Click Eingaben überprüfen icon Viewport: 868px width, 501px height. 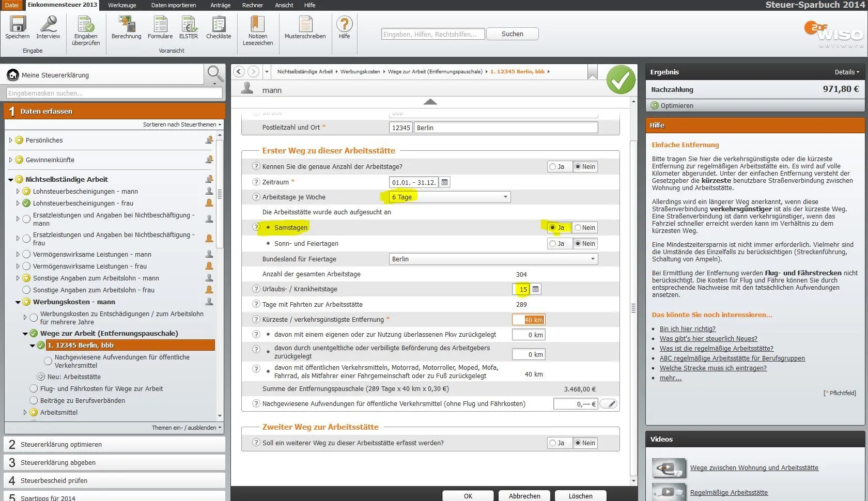(86, 25)
